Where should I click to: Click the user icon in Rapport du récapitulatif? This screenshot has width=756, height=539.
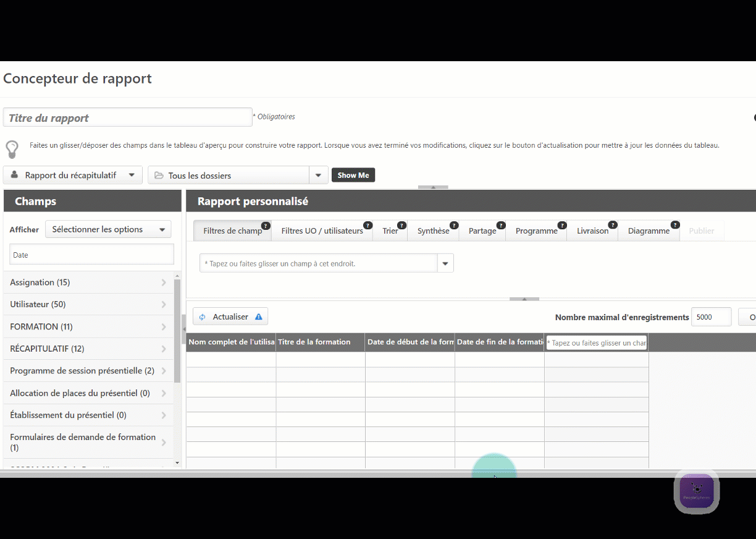coord(14,175)
